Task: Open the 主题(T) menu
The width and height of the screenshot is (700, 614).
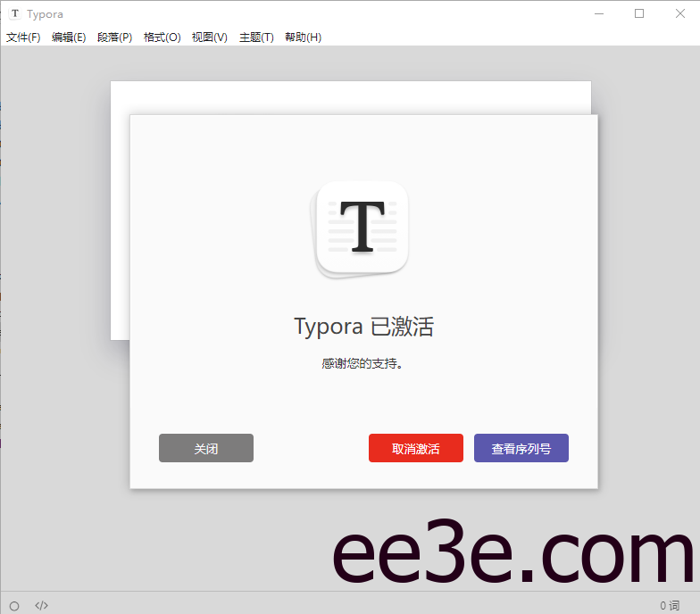Action: pos(256,37)
